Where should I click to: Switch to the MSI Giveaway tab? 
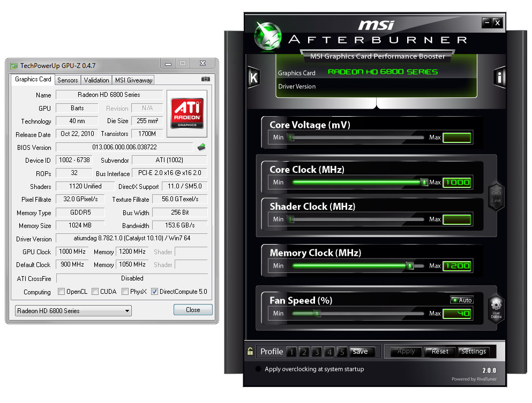pos(133,80)
